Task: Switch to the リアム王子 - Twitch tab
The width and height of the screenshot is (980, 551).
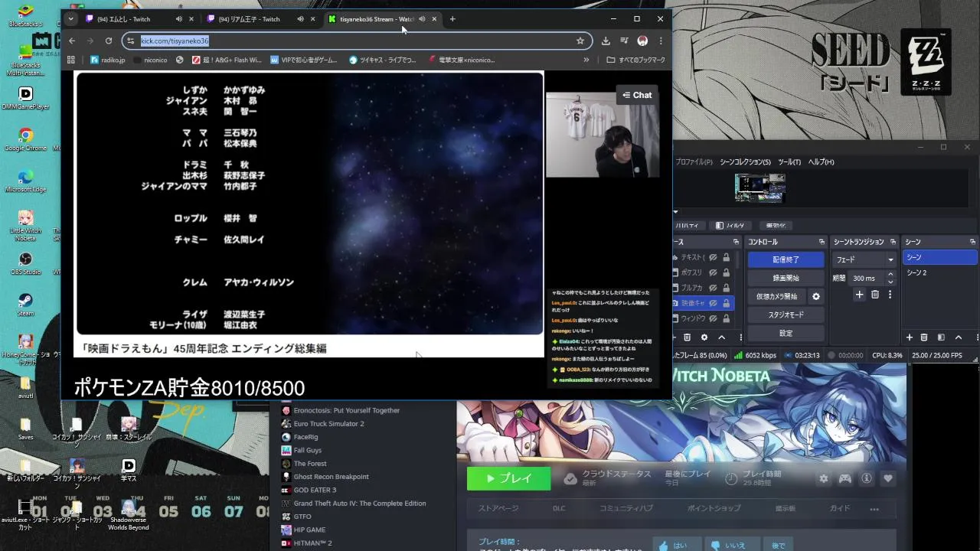Action: tap(261, 18)
